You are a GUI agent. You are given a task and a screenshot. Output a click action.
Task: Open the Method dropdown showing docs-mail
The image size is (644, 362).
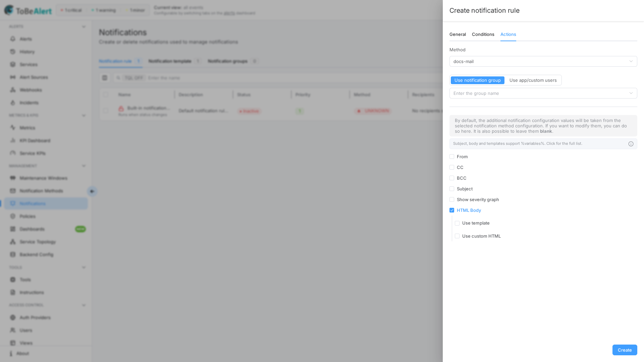543,61
